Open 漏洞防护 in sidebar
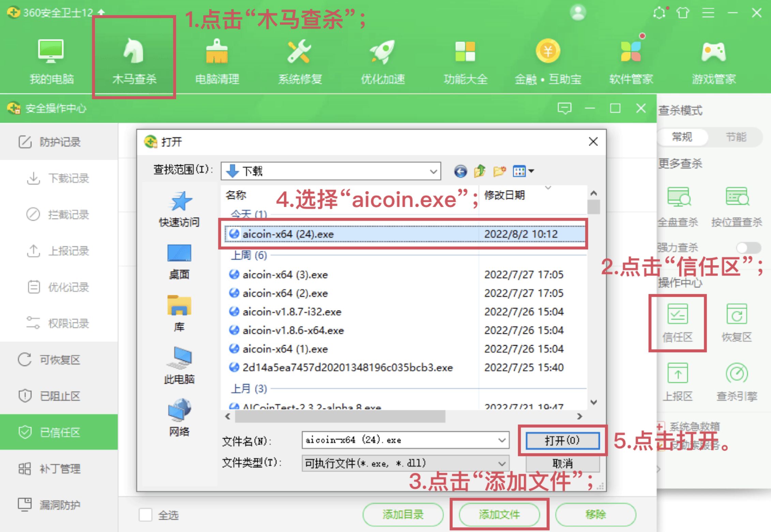The width and height of the screenshot is (771, 532). [x=59, y=505]
